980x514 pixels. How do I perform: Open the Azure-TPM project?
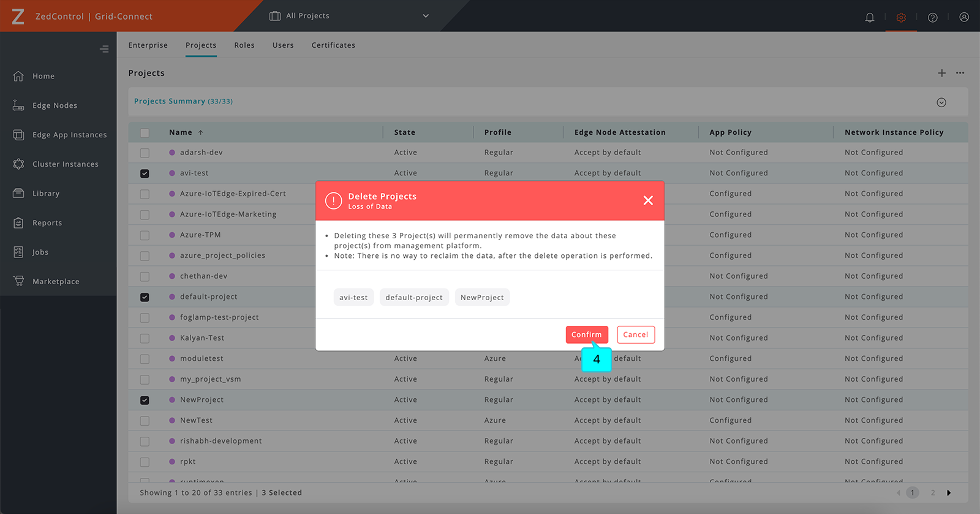pos(200,235)
